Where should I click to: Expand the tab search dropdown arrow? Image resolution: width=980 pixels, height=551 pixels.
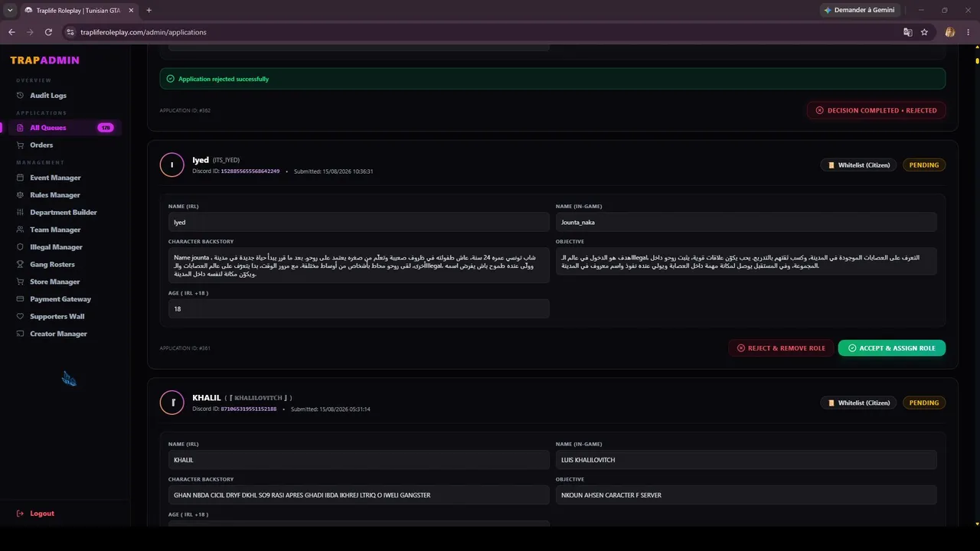[10, 10]
